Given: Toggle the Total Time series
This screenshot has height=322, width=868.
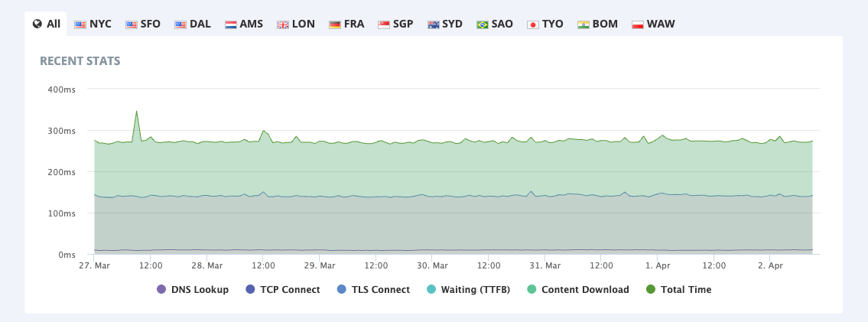Looking at the screenshot, I should click(678, 289).
